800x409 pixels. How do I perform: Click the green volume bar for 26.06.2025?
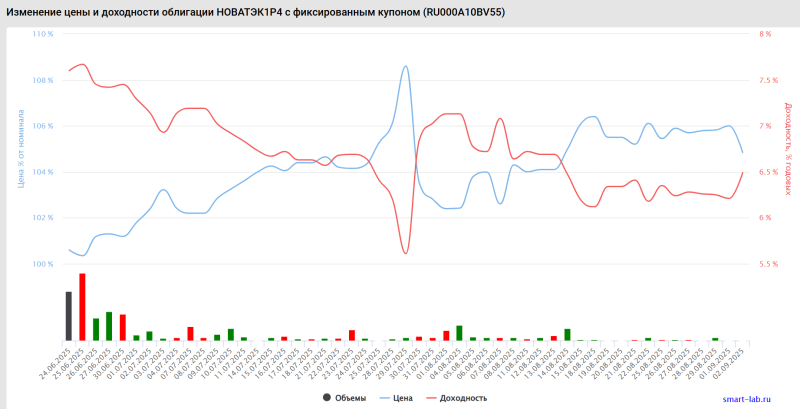point(95,329)
